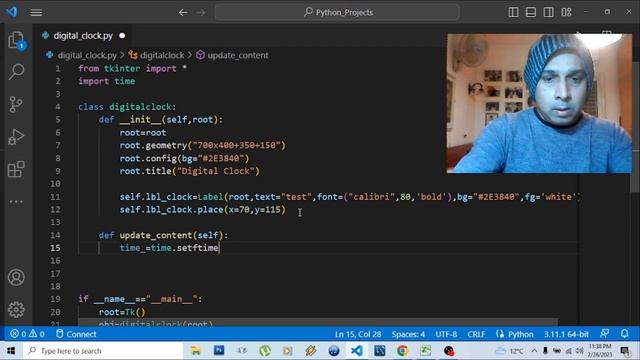Open Google Chrome from the taskbar
The width and height of the screenshot is (640, 360).
click(402, 351)
